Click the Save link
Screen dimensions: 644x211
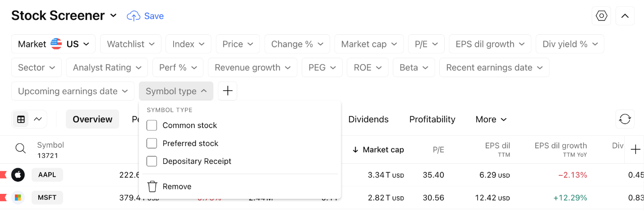click(x=146, y=16)
